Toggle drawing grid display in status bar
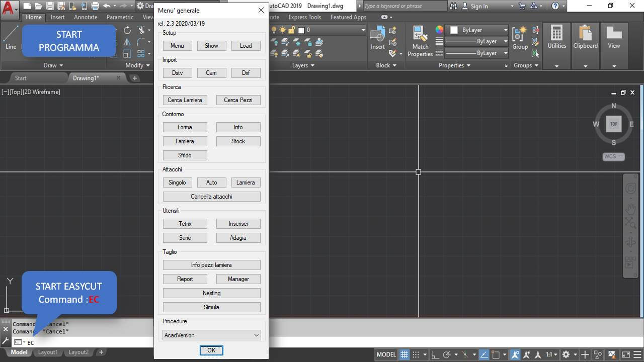The height and width of the screenshot is (362, 644). (404, 354)
